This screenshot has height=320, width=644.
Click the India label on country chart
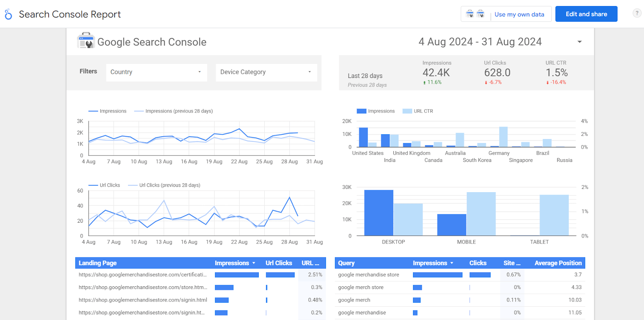pos(390,160)
